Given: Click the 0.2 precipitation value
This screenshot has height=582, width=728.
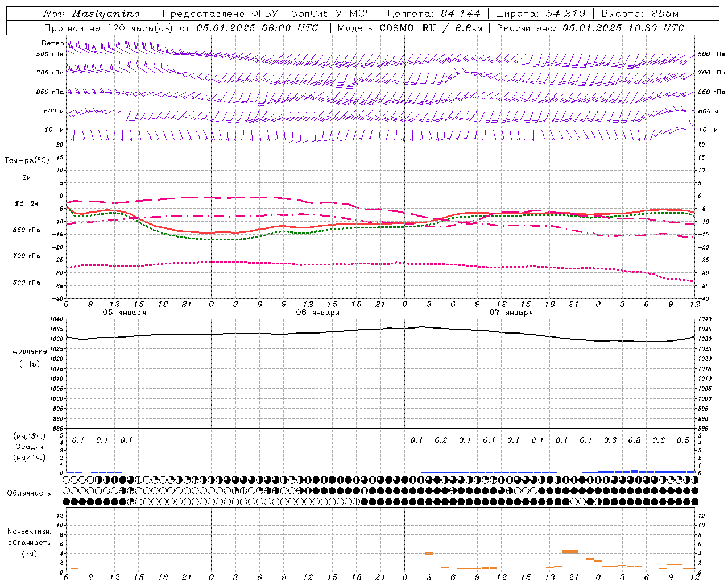Looking at the screenshot, I should coord(441,440).
